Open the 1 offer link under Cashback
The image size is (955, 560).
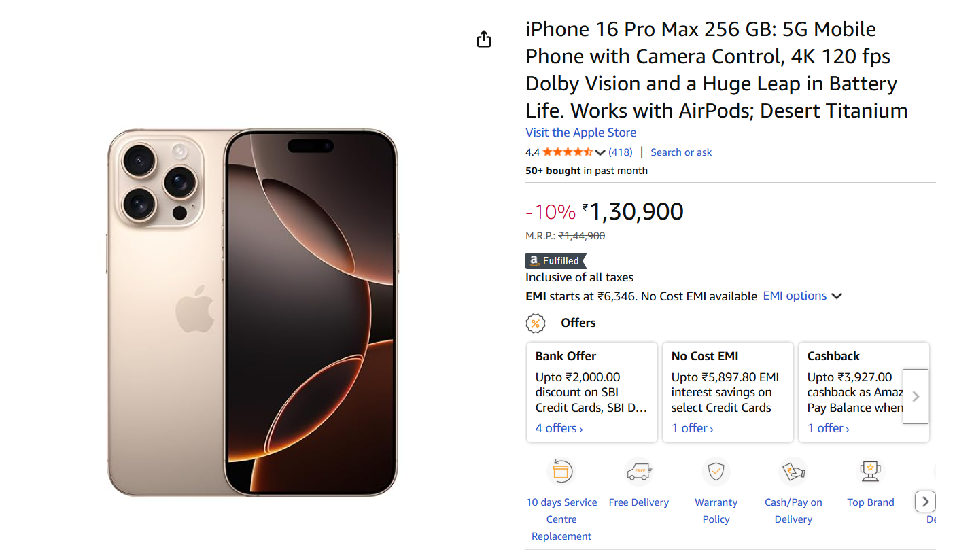[828, 428]
